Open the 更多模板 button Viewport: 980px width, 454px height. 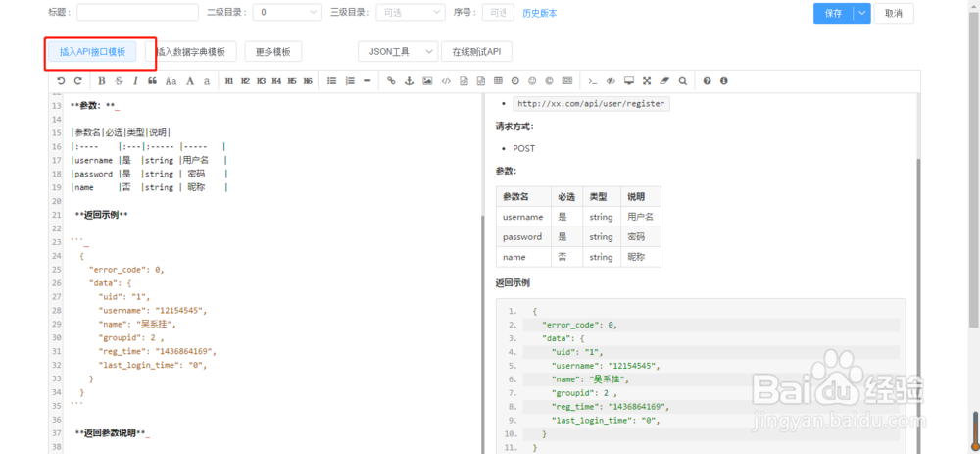273,52
